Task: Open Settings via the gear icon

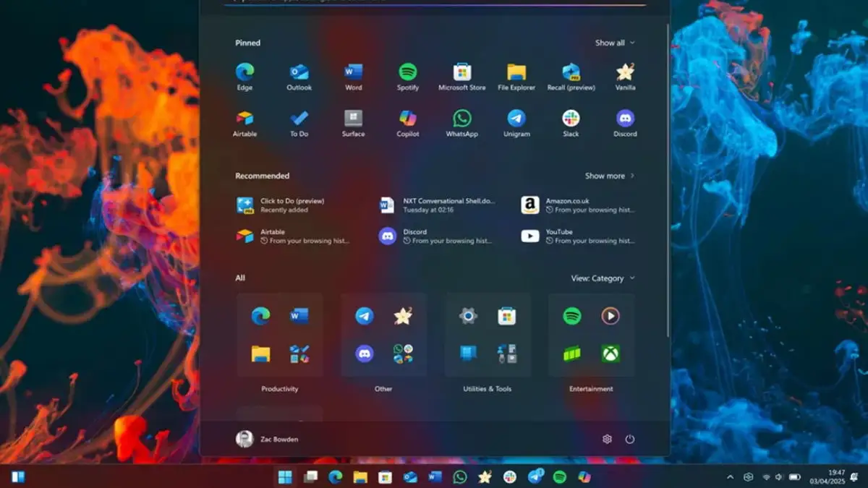Action: tap(607, 439)
